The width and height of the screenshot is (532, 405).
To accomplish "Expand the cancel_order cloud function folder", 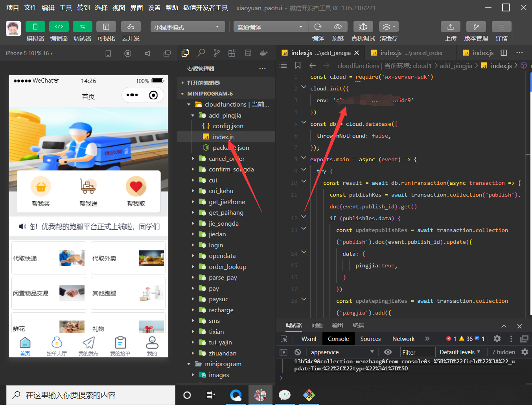I will 193,158.
